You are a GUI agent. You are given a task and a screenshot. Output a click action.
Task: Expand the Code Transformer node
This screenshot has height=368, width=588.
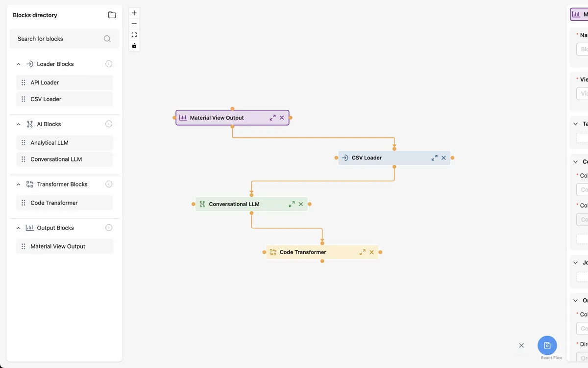coord(362,252)
